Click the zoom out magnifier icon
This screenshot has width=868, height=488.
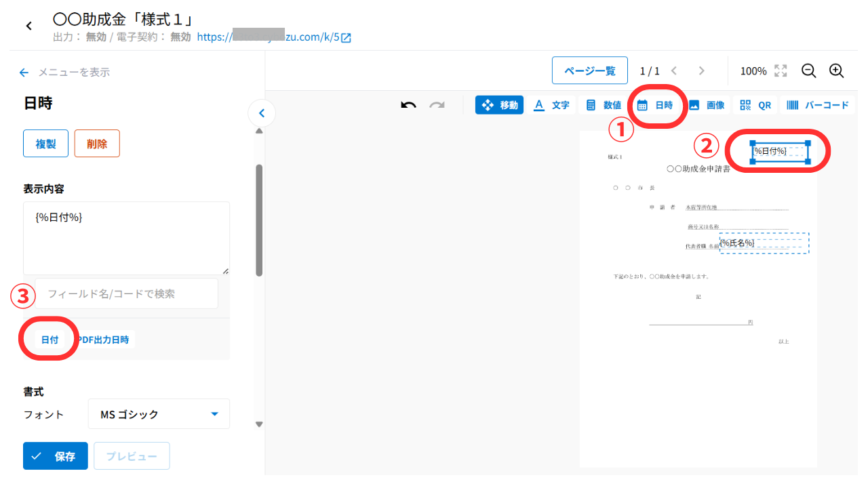[x=808, y=70]
